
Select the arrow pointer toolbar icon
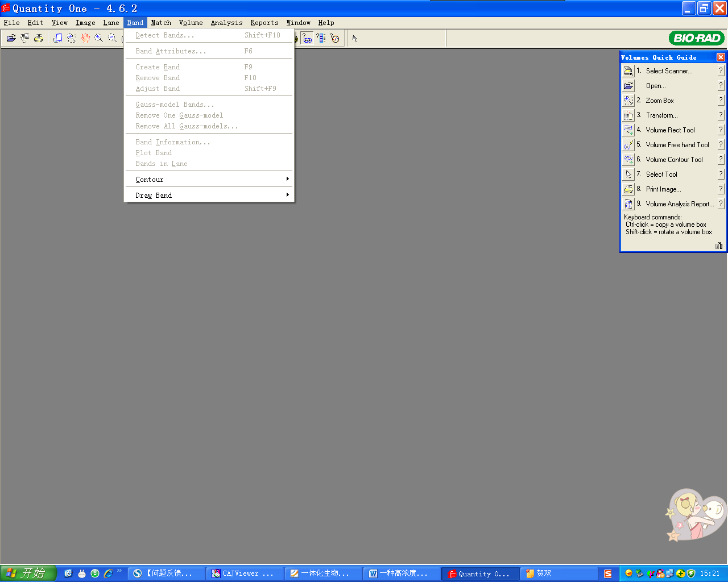(354, 38)
